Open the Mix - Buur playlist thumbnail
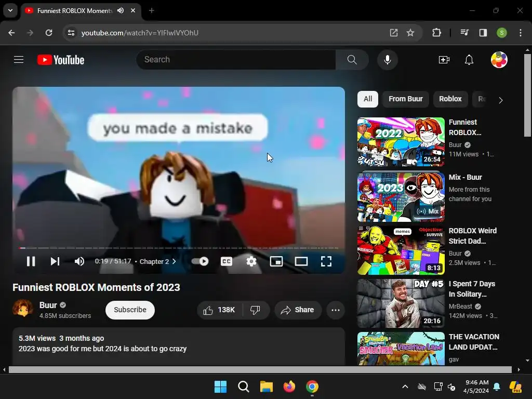This screenshot has height=399, width=532. (x=401, y=197)
